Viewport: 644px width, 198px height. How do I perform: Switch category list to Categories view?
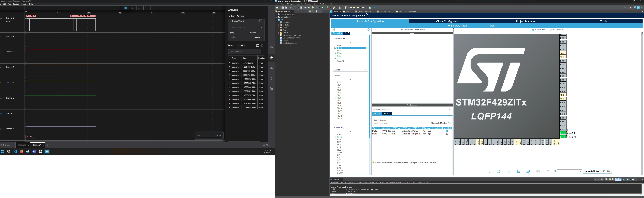pos(337,33)
